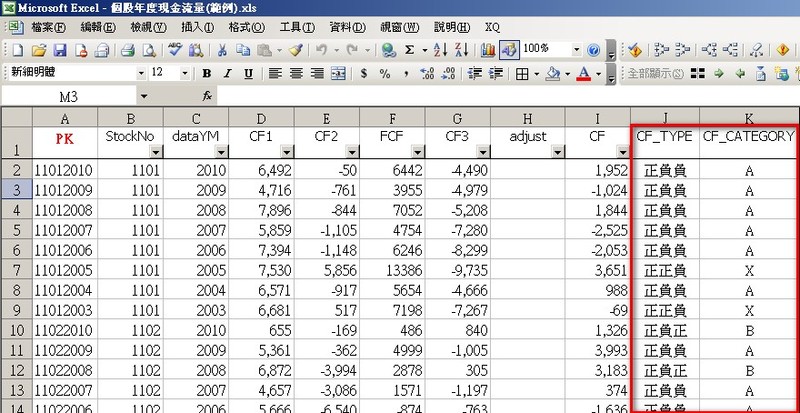Image resolution: width=800 pixels, height=413 pixels.
Task: Click the Insert Function fx button
Action: click(x=207, y=96)
